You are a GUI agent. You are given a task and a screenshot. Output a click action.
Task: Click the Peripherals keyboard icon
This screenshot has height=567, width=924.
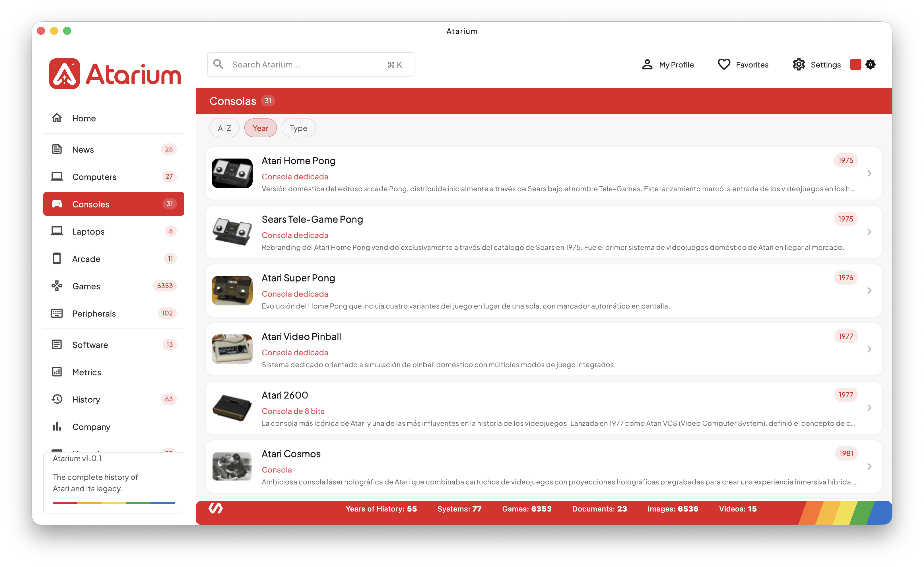[x=57, y=314]
